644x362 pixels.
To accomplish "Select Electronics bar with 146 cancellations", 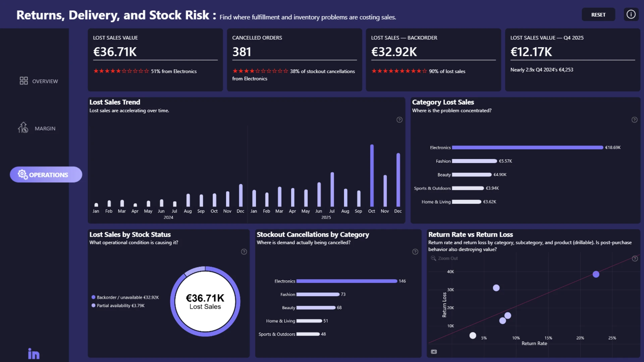I will tap(346, 281).
